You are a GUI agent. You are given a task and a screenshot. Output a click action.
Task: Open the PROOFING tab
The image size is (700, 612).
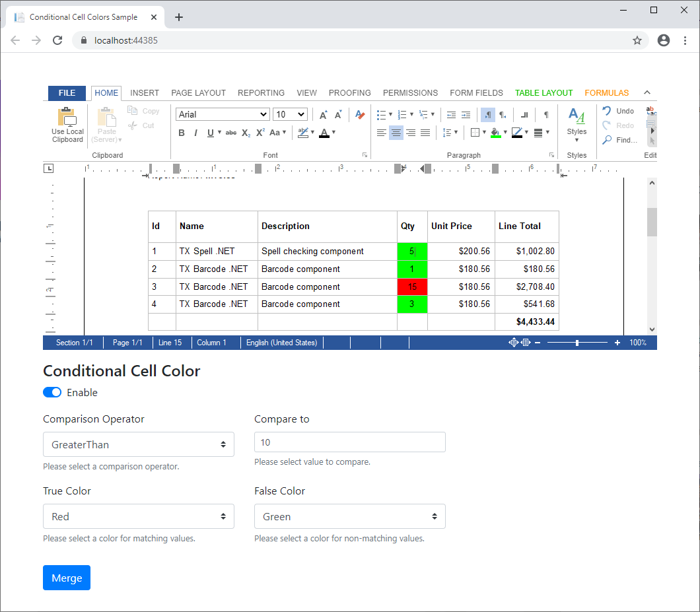pyautogui.click(x=349, y=93)
